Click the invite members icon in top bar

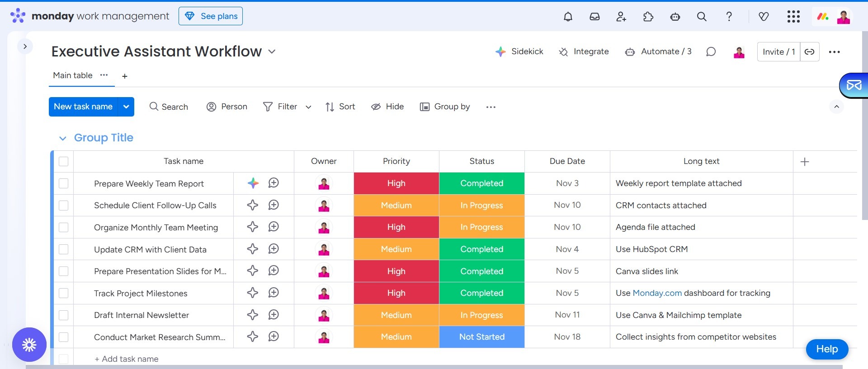coord(621,17)
